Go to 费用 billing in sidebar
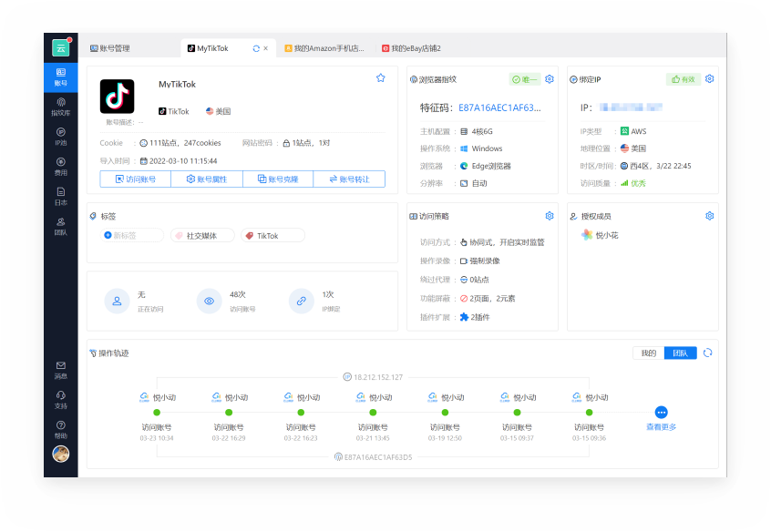The width and height of the screenshot is (771, 532). 60,166
